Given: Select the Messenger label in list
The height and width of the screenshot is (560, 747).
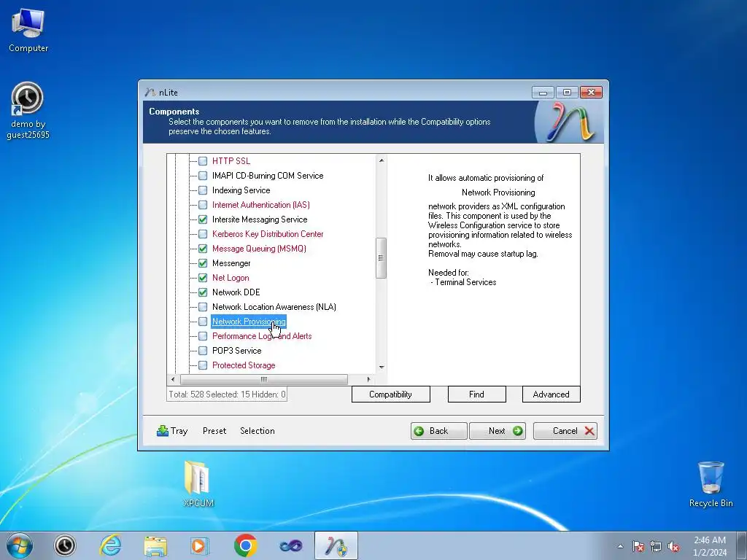Looking at the screenshot, I should (231, 263).
